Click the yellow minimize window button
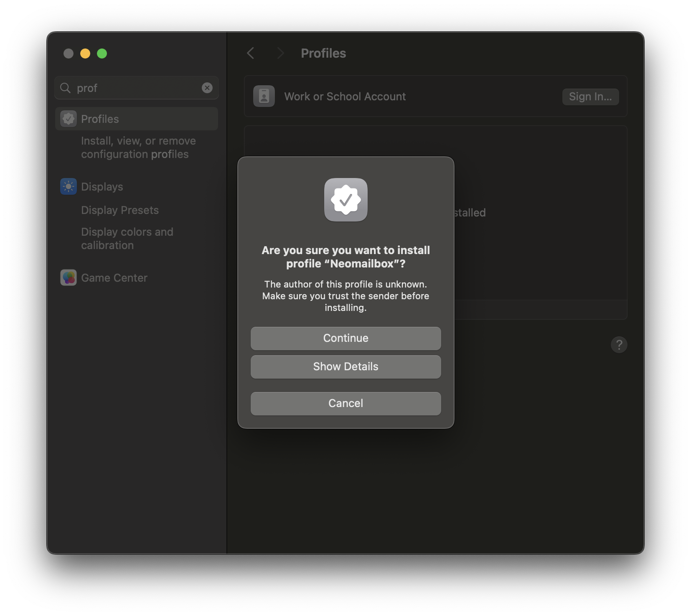Screen dimensions: 691x616 (85, 53)
